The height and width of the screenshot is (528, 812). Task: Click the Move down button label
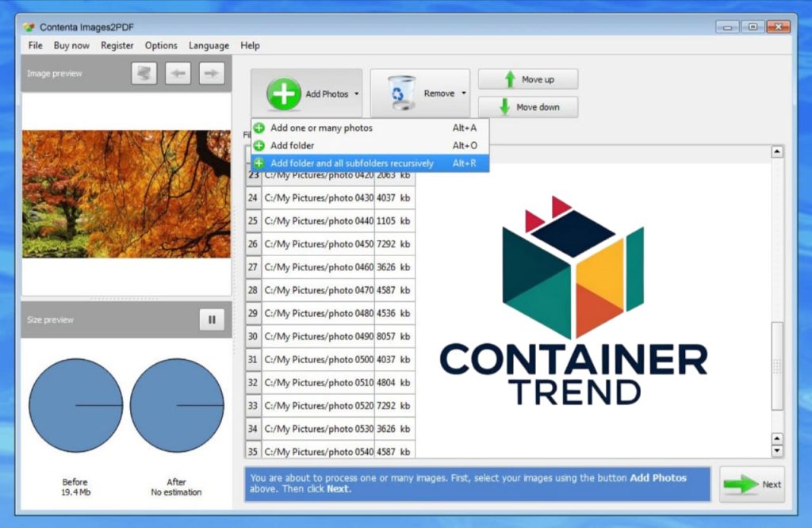pyautogui.click(x=538, y=107)
